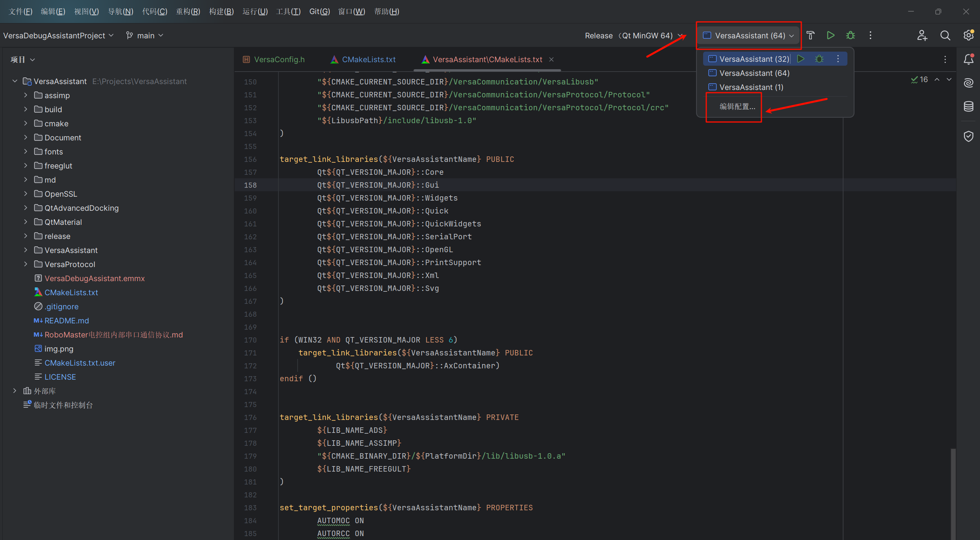Expand the QtAdvancedDocking folder
This screenshot has height=540, width=980.
click(x=26, y=208)
